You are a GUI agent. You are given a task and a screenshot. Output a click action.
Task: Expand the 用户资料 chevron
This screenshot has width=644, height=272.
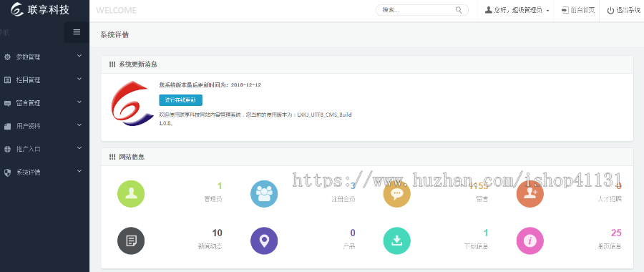click(x=79, y=125)
